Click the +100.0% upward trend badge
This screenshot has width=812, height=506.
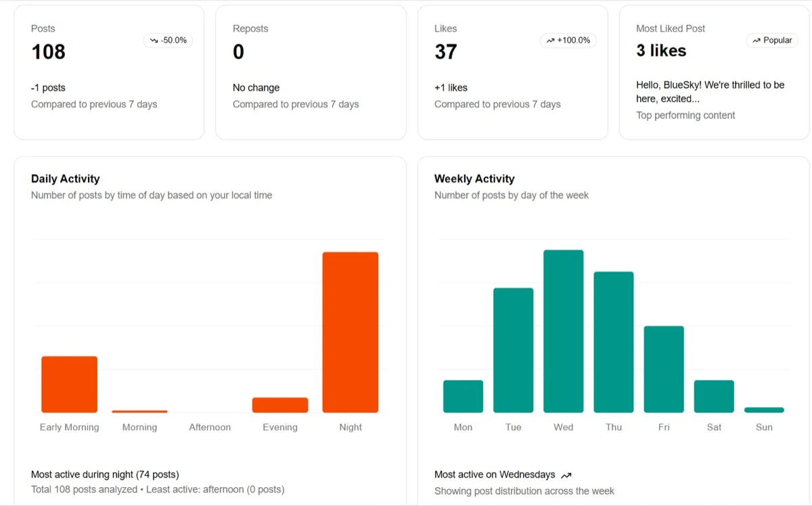coord(568,41)
